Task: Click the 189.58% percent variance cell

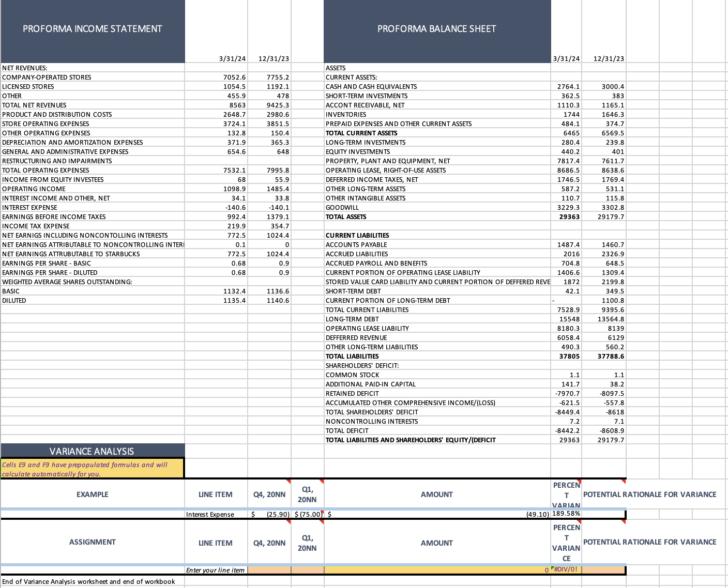Action: [566, 514]
